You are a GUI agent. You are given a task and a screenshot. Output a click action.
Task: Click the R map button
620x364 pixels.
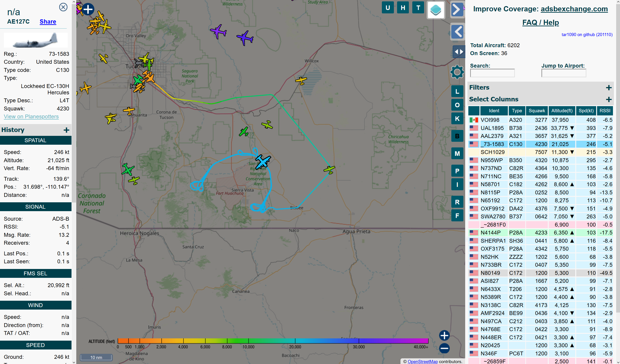457,202
